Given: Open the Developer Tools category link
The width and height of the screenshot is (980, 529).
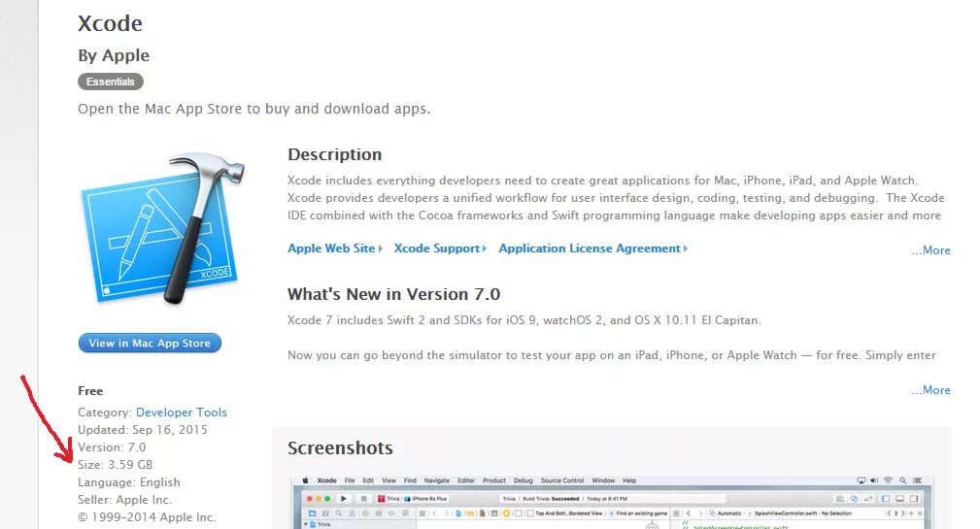Looking at the screenshot, I should coord(182,413).
